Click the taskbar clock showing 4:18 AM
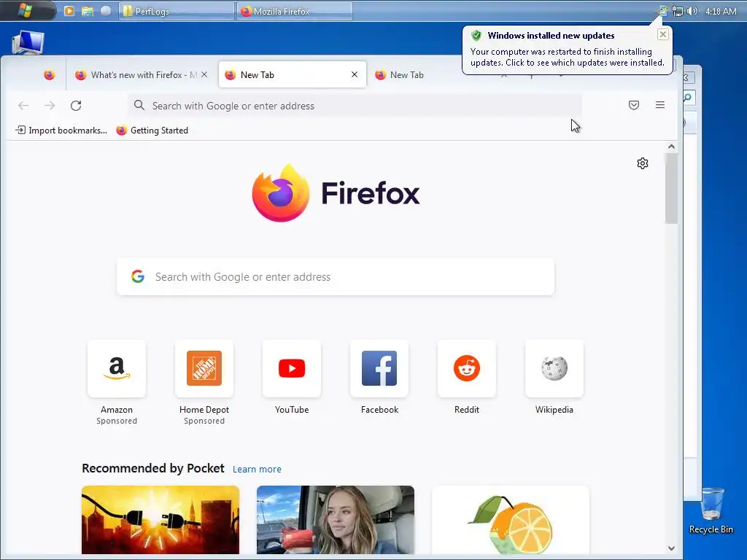The width and height of the screenshot is (747, 560). [720, 12]
